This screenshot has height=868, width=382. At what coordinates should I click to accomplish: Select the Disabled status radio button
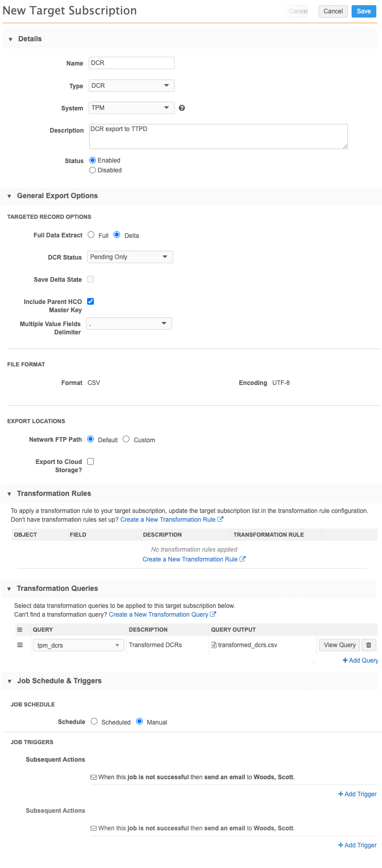(x=93, y=170)
